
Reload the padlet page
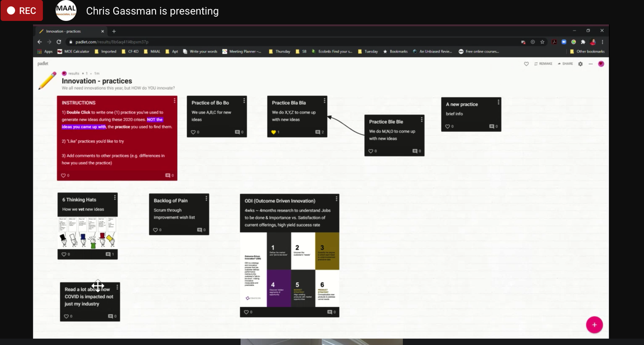pyautogui.click(x=58, y=41)
